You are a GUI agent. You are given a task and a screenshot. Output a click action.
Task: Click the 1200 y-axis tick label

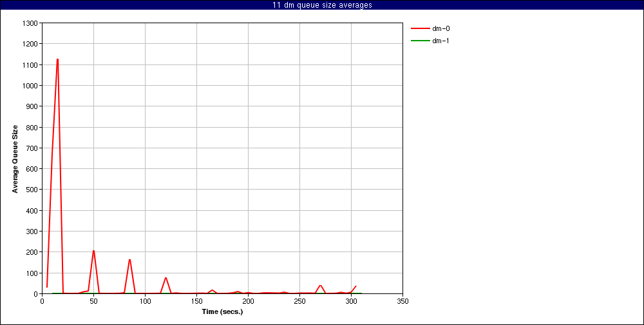[32, 44]
